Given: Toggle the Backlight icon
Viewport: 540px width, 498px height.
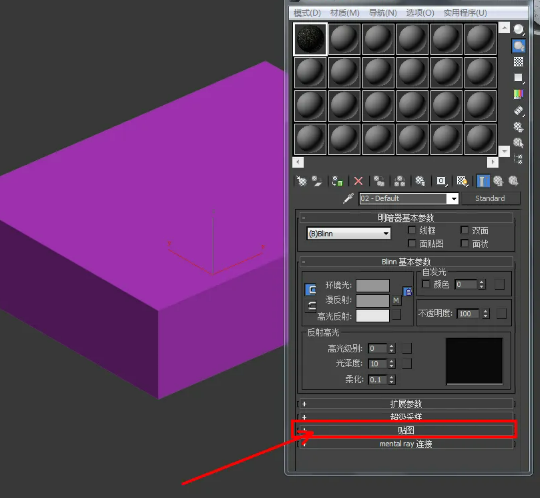Looking at the screenshot, I should click(x=519, y=46).
